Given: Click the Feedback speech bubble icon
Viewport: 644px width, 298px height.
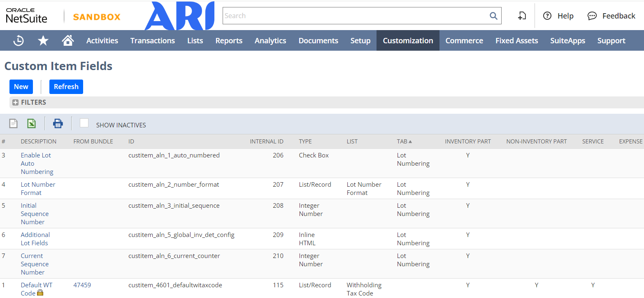Looking at the screenshot, I should [x=592, y=16].
